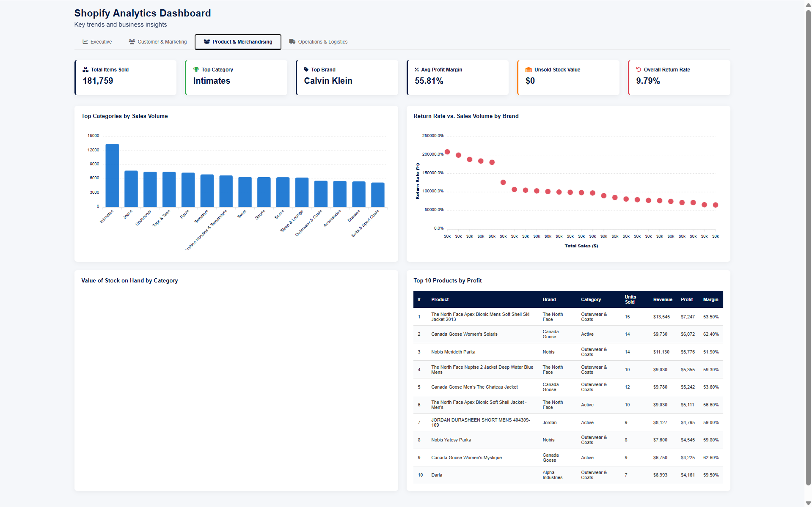Click the leaf icon on the Top Category card
The width and height of the screenshot is (812, 507).
[x=196, y=69]
